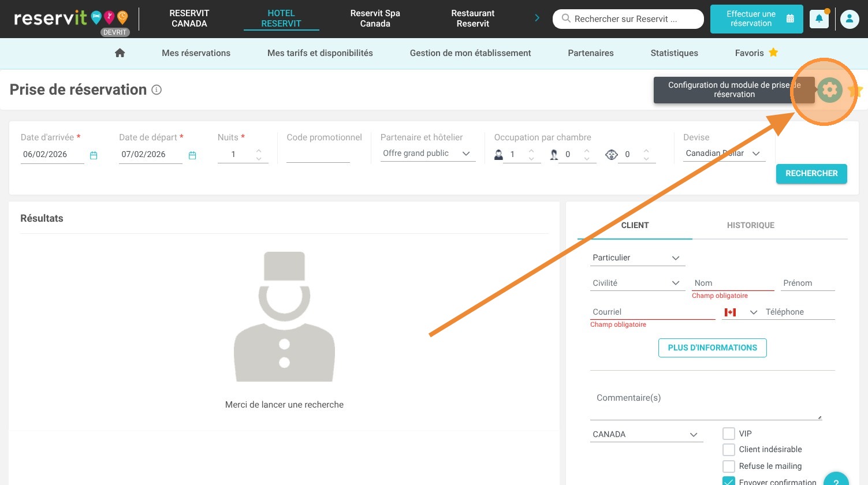
Task: Increase the baby count stepper
Action: [646, 151]
